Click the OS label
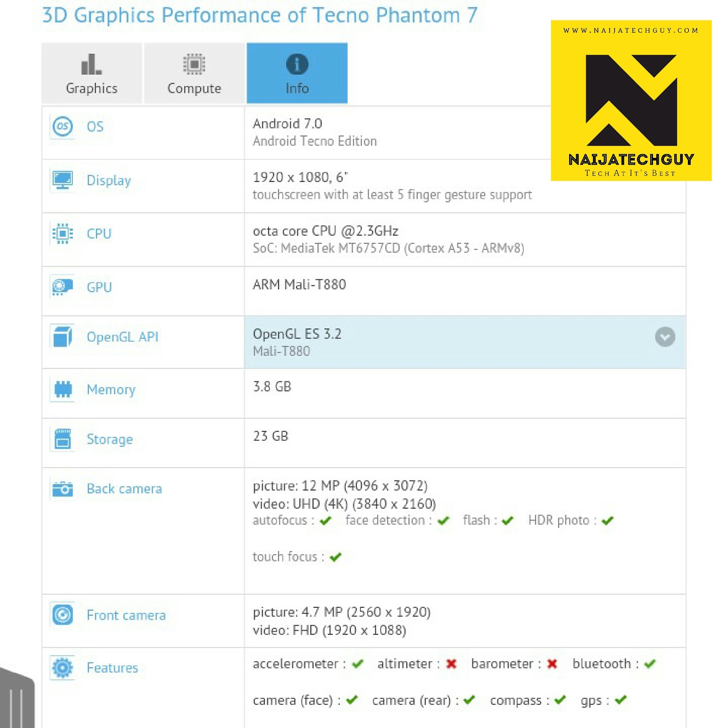Image resolution: width=728 pixels, height=728 pixels. 95,126
